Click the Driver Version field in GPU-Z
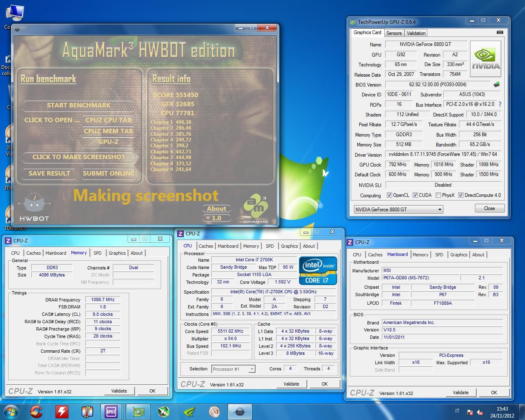The height and width of the screenshot is (420, 525). (x=443, y=155)
